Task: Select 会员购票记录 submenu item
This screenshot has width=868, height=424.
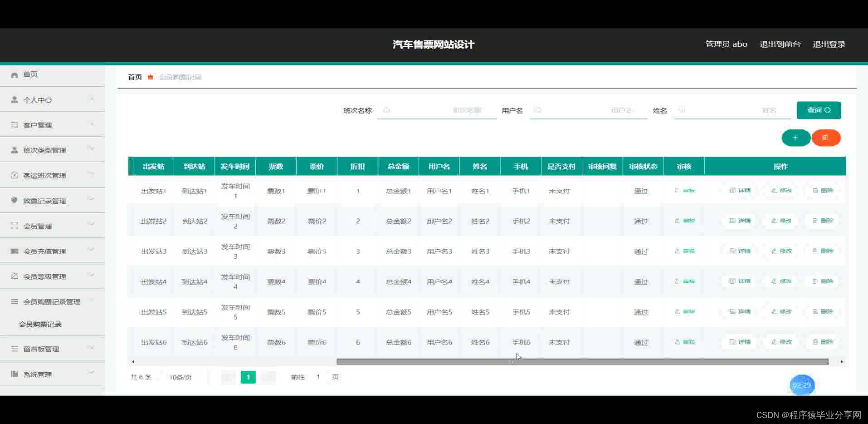Action: (40, 324)
